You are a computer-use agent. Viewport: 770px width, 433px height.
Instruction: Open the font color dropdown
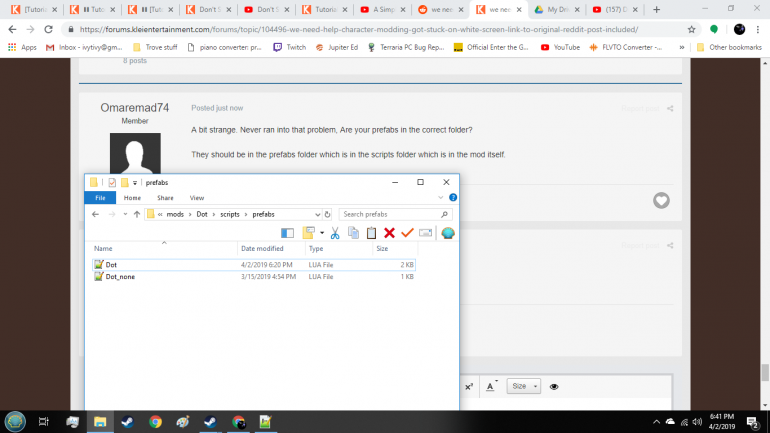492,386
